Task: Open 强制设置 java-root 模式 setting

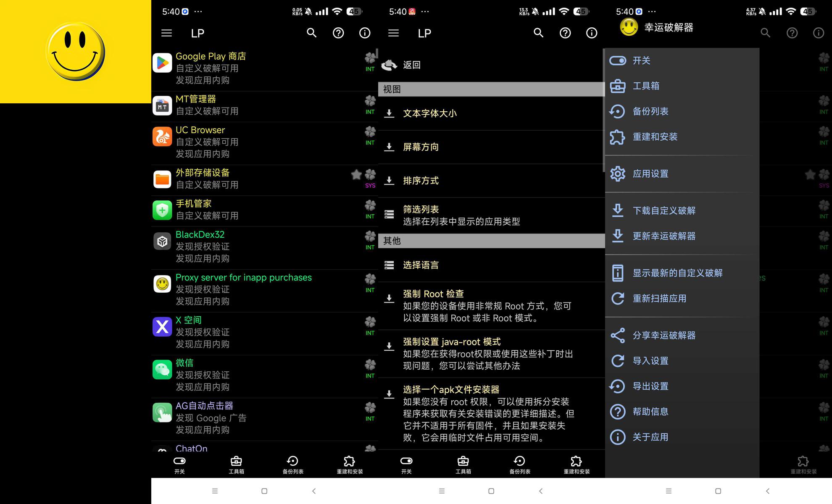Action: (491, 354)
